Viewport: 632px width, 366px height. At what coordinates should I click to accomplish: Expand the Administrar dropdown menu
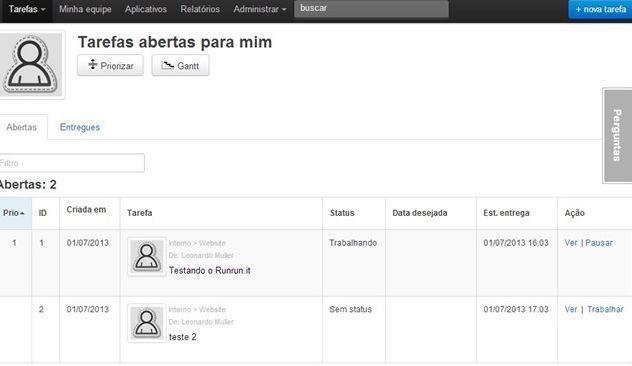coord(260,9)
